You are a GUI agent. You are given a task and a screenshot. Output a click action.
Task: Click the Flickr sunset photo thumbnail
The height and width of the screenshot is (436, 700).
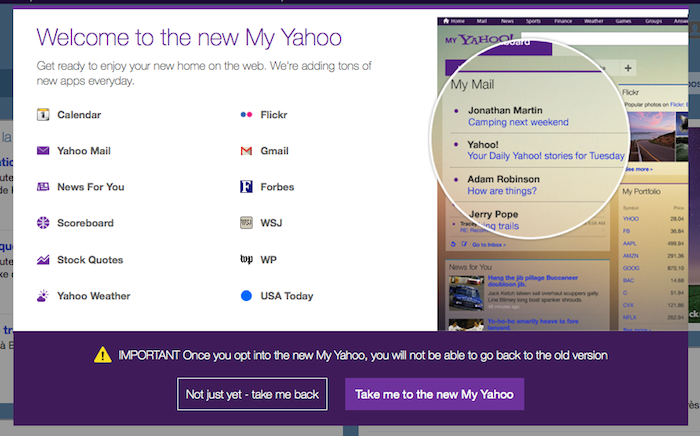pyautogui.click(x=651, y=136)
